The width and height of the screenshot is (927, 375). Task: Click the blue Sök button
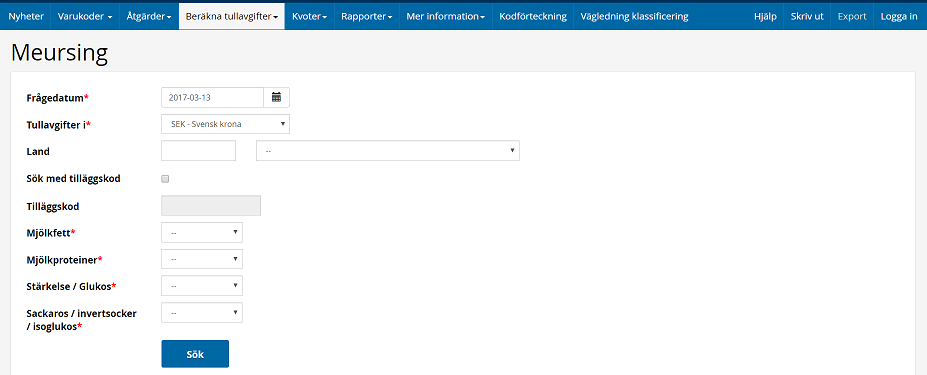coord(195,354)
